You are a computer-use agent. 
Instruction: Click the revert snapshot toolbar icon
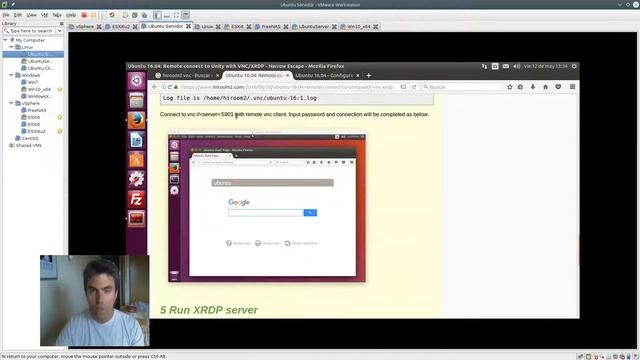coord(135,15)
